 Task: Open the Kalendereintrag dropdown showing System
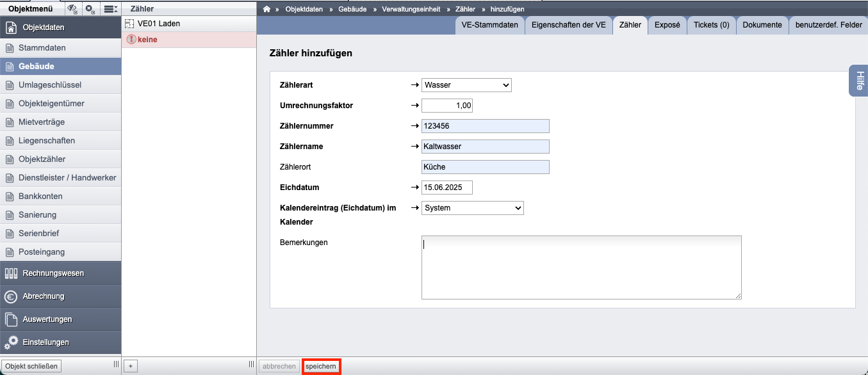click(473, 208)
